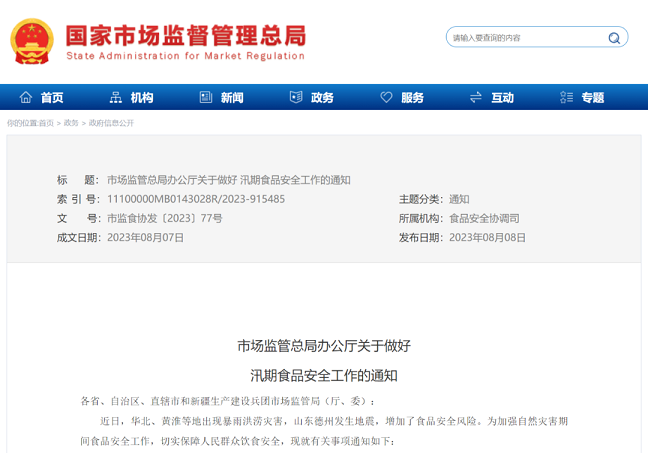648x453 pixels.
Task: Click the book icon beside 政务
Action: [x=296, y=97]
